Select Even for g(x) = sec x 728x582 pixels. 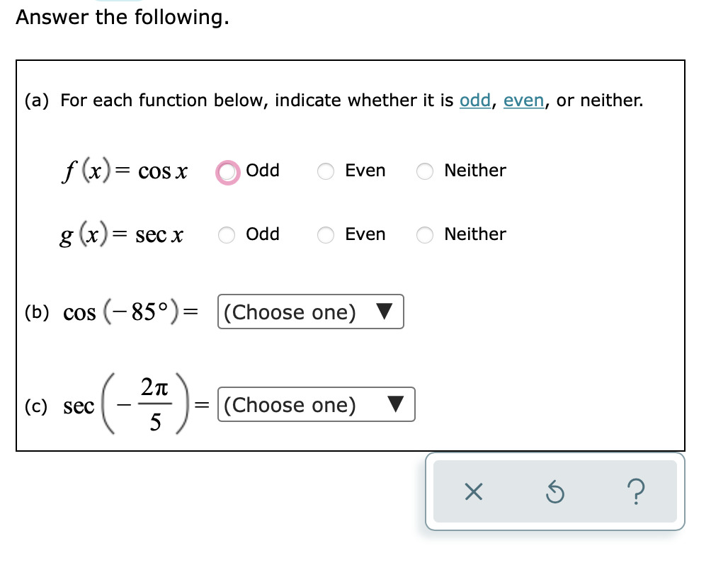[x=325, y=235]
